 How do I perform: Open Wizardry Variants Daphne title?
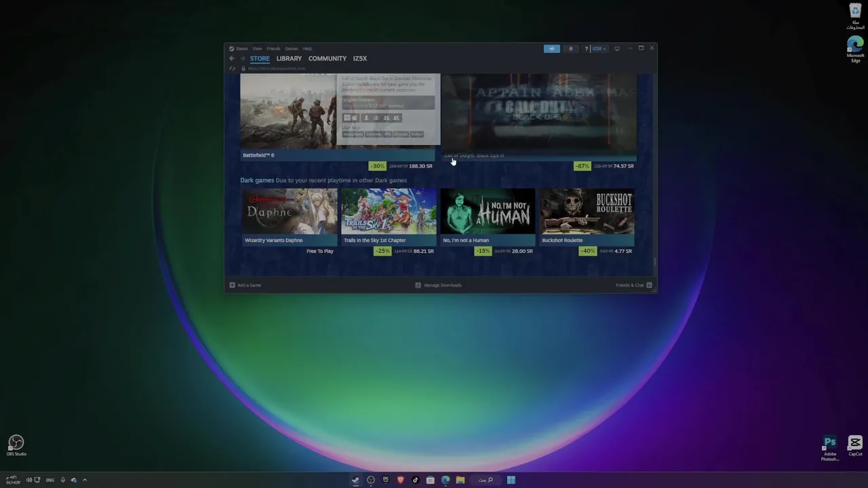pyautogui.click(x=274, y=240)
